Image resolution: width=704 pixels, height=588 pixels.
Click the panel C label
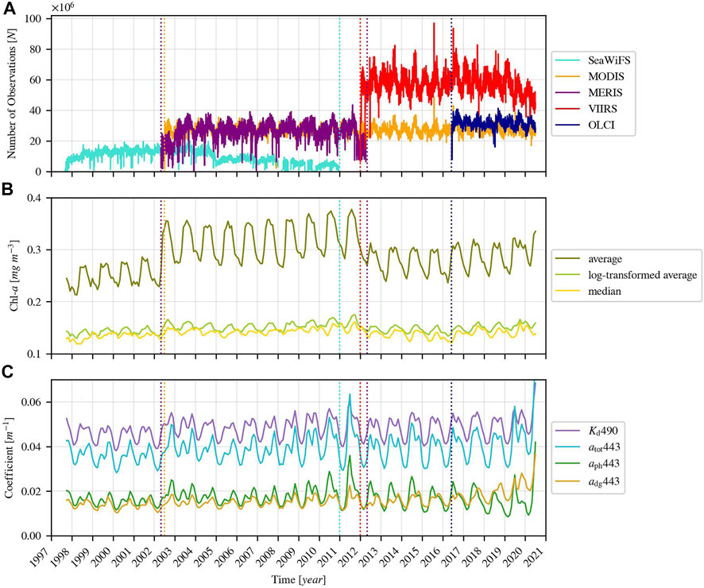(8, 372)
